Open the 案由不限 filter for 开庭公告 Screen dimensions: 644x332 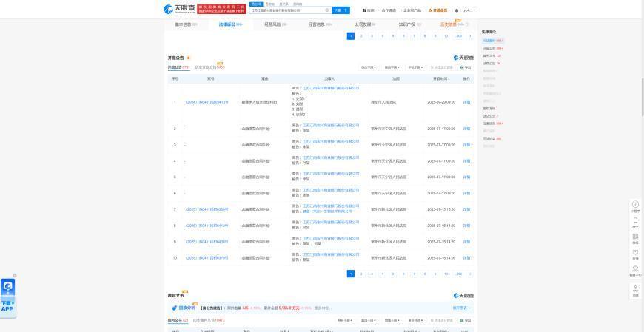(x=392, y=67)
